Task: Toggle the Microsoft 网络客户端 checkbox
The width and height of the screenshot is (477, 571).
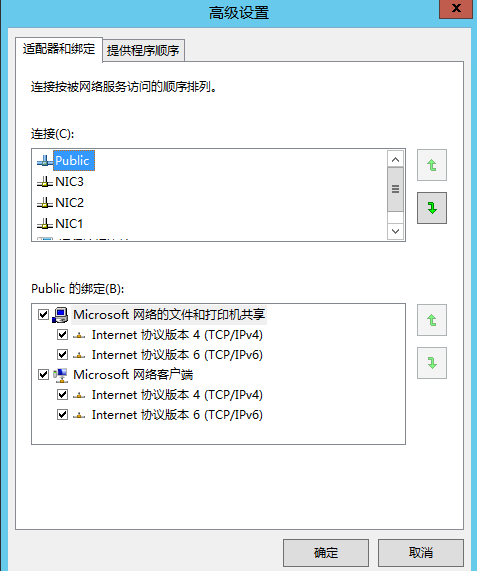Action: click(43, 374)
